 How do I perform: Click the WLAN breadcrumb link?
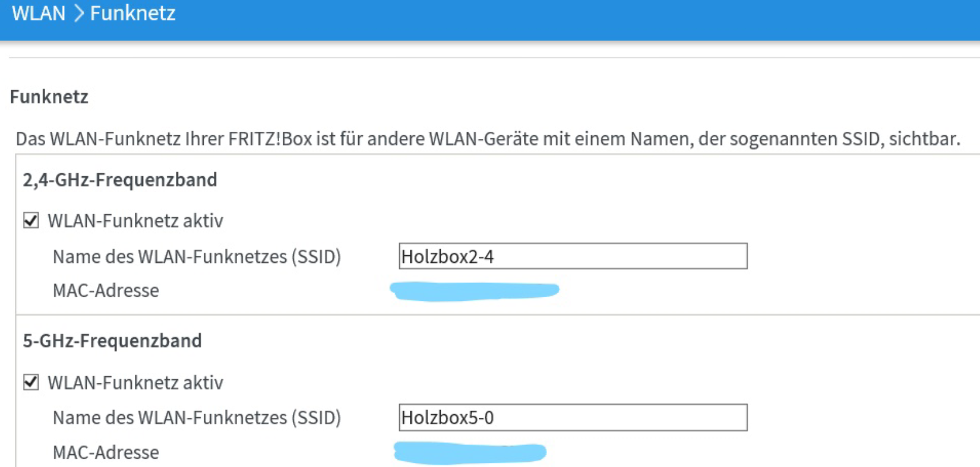point(39,13)
